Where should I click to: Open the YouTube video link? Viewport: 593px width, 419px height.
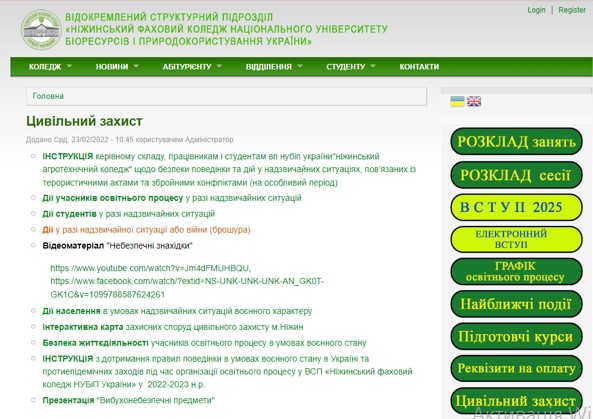pyautogui.click(x=151, y=268)
